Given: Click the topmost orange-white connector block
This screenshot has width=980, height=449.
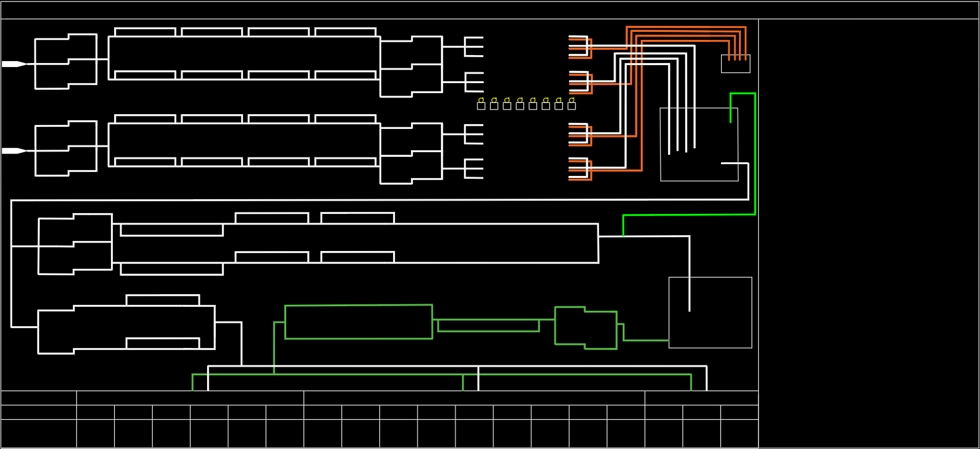Looking at the screenshot, I should [580, 47].
